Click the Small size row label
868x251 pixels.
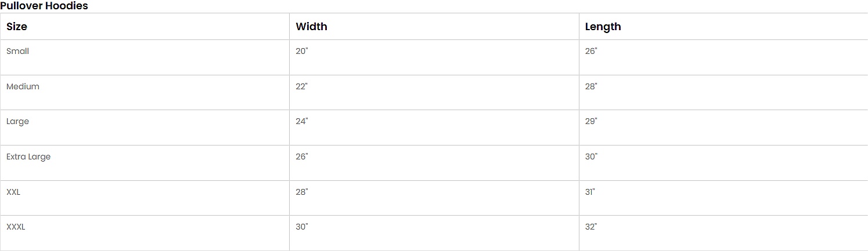click(17, 51)
